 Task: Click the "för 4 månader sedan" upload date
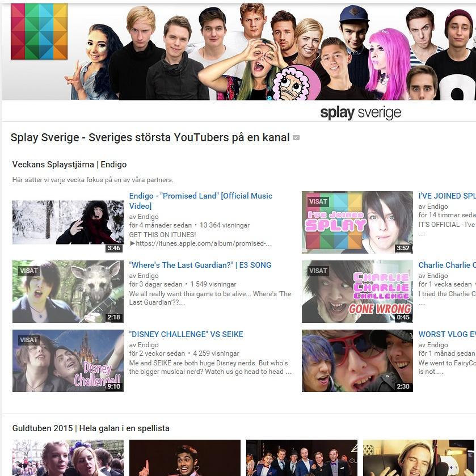click(161, 225)
